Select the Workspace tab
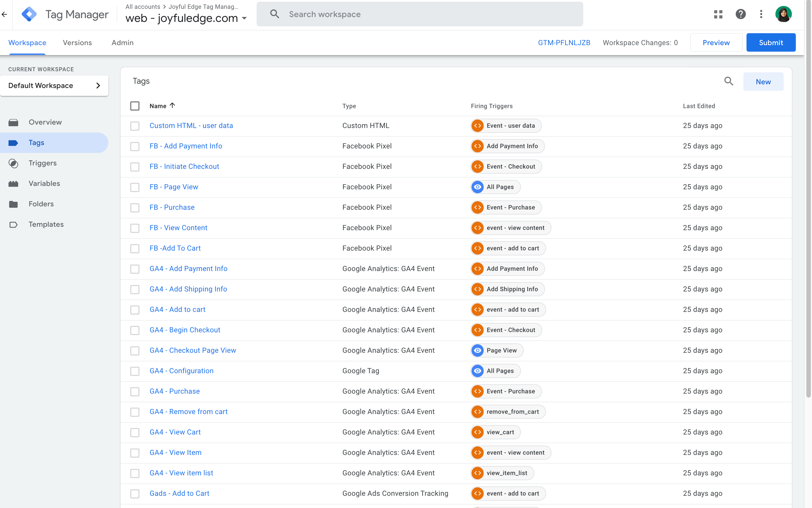812x508 pixels. [27, 43]
